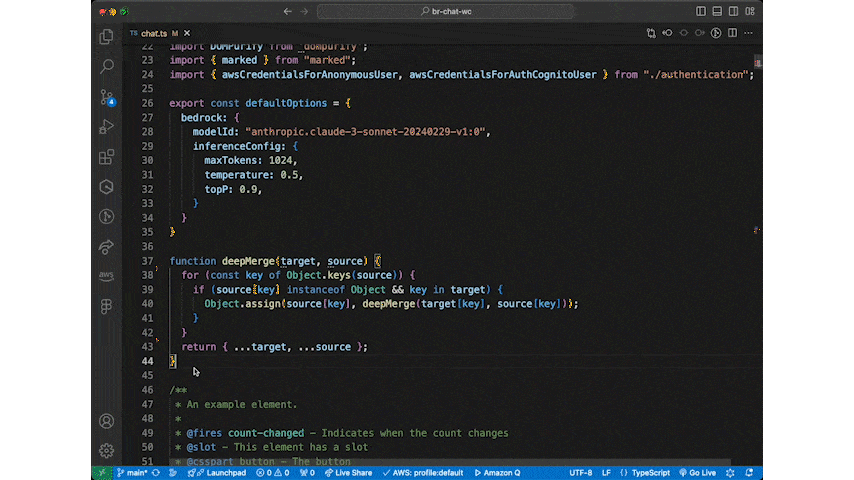
Task: Open the Run and Debug view
Action: coord(106,127)
